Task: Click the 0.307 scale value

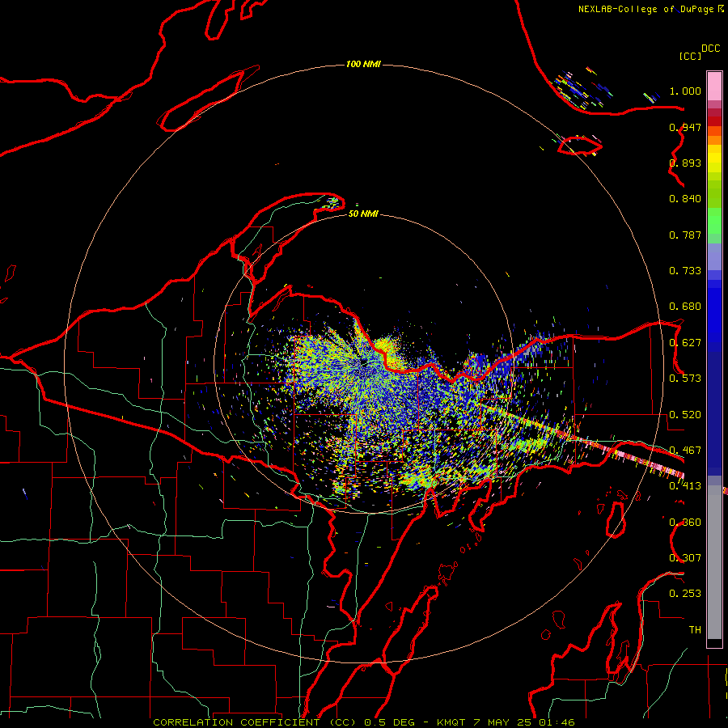Action: (685, 558)
